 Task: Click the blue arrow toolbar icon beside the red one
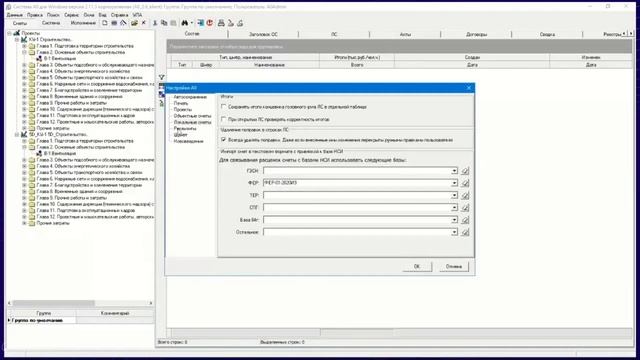click(200, 23)
